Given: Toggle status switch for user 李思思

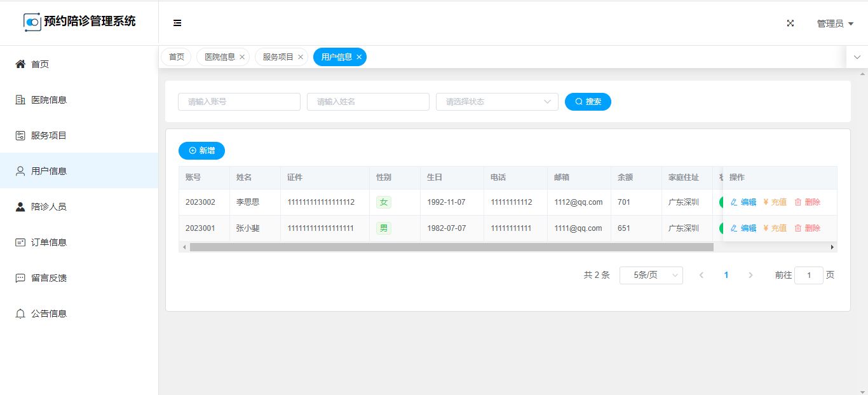Looking at the screenshot, I should (721, 202).
